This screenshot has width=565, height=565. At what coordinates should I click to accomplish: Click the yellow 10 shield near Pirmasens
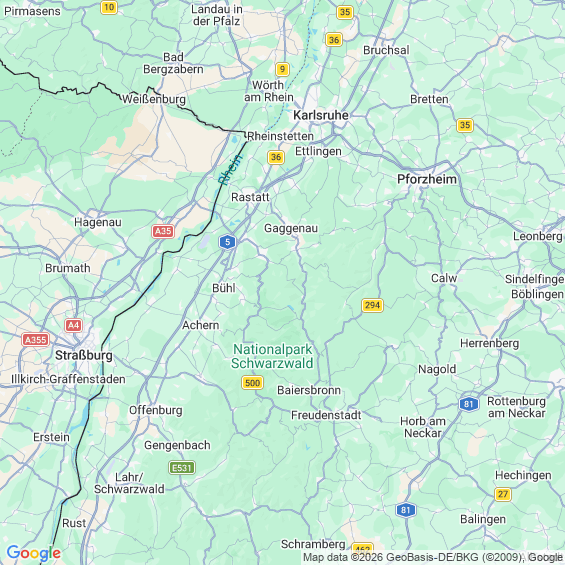point(109,7)
